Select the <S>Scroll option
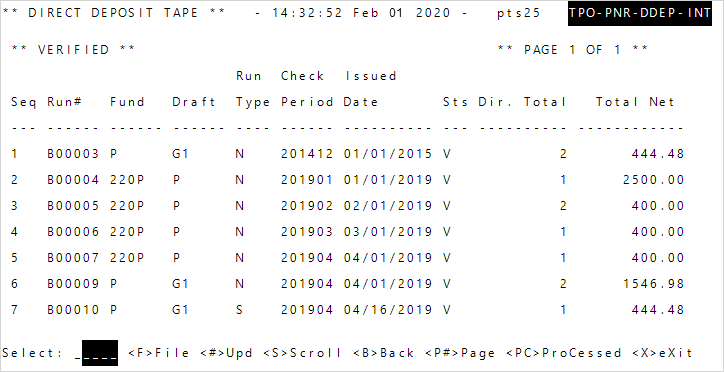The image size is (724, 372). (x=302, y=353)
